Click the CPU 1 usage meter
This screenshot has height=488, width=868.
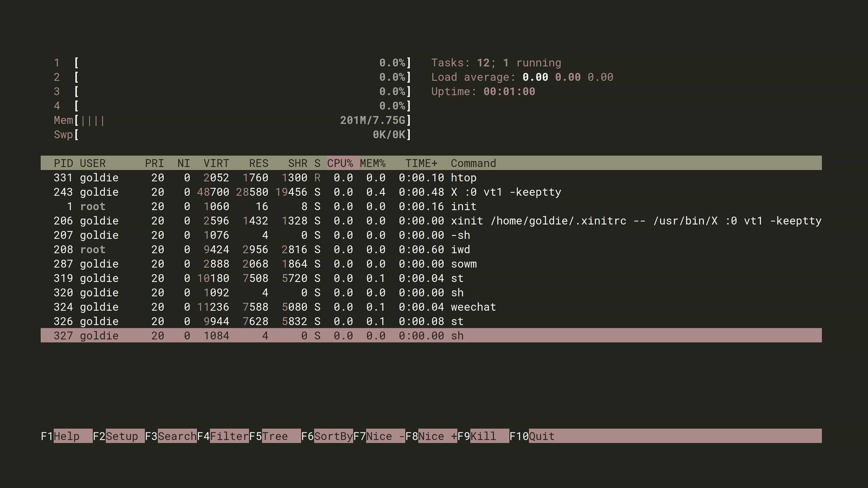(232, 63)
